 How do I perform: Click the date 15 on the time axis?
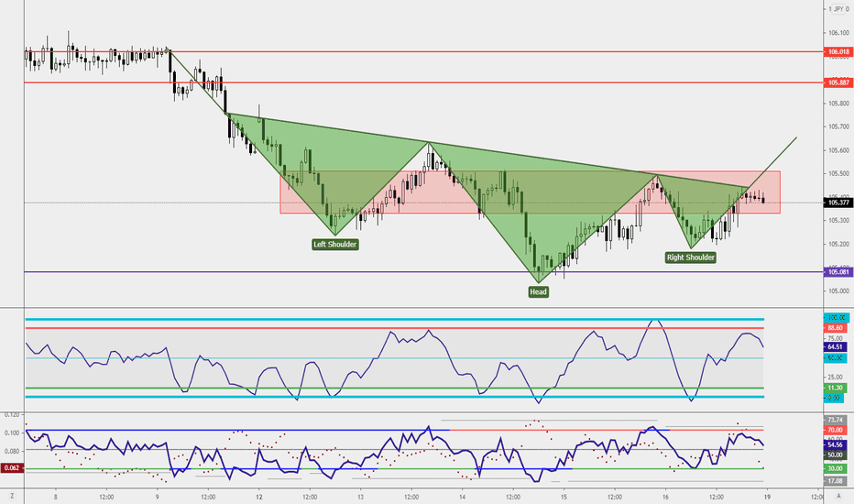(x=564, y=497)
